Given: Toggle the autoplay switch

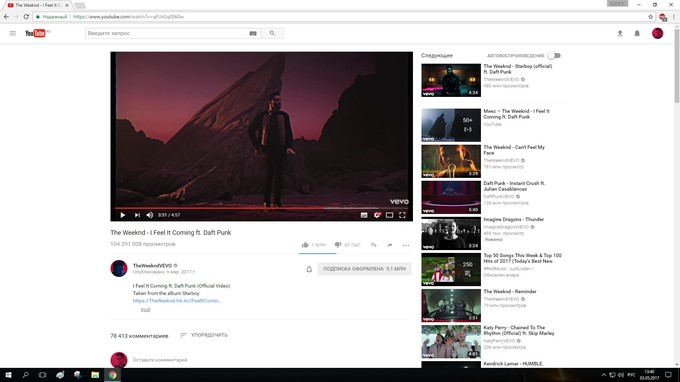Looking at the screenshot, I should (x=554, y=56).
